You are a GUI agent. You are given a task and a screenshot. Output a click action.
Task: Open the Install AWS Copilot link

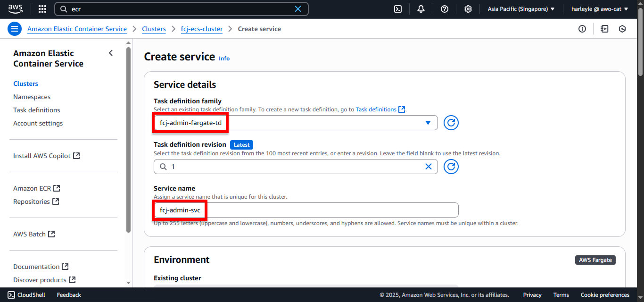(47, 156)
